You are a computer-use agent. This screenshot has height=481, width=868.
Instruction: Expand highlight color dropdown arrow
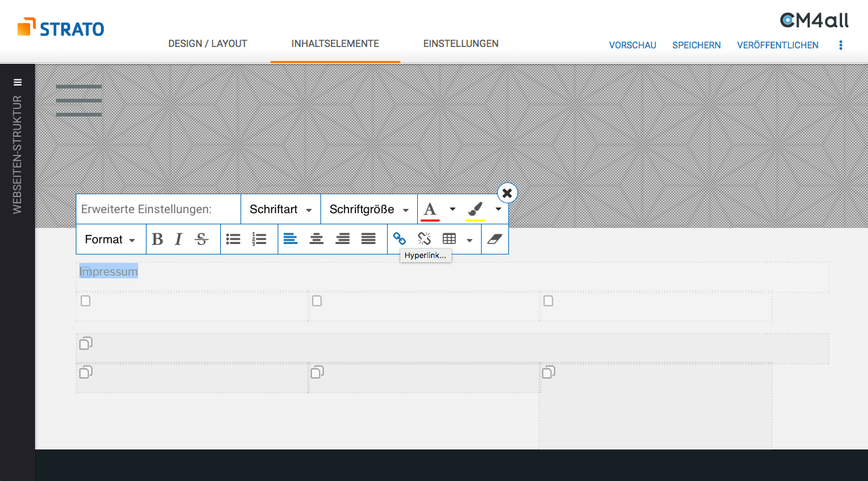pyautogui.click(x=498, y=210)
